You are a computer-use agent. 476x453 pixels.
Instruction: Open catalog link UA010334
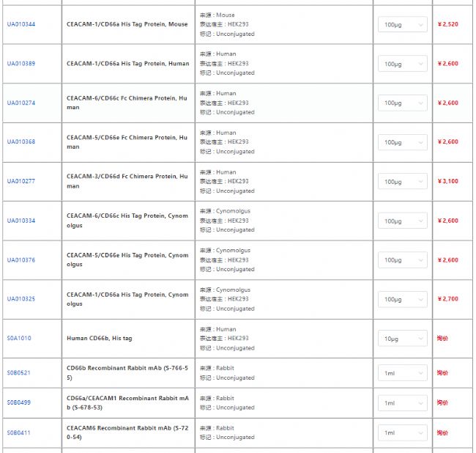[21, 221]
